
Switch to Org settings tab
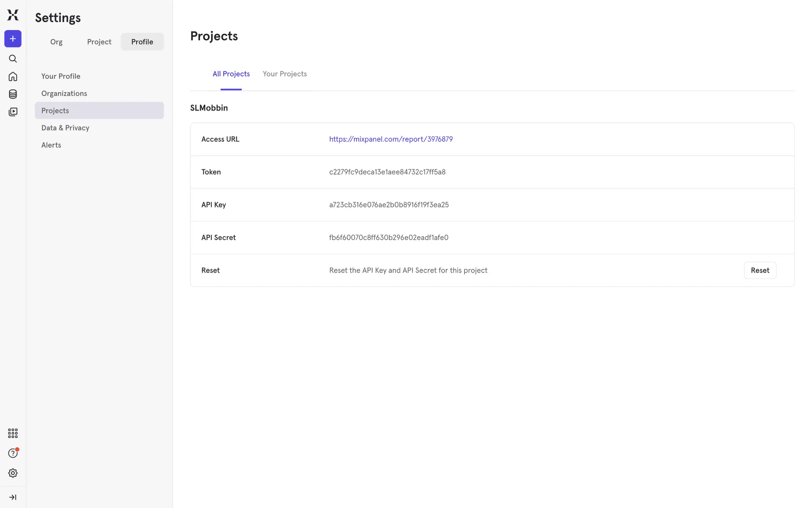(56, 42)
